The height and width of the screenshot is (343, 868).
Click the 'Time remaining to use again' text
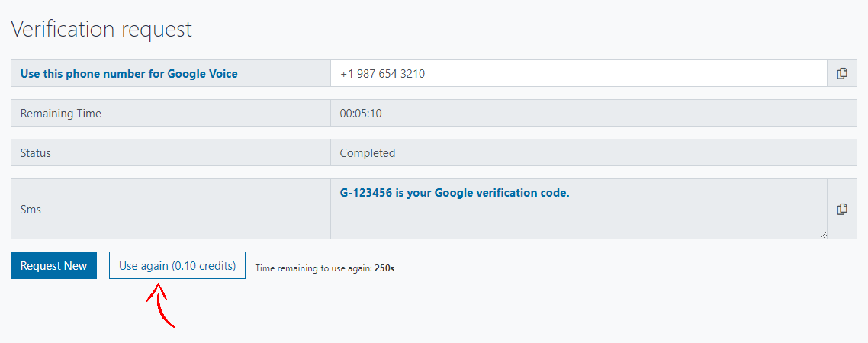[313, 268]
